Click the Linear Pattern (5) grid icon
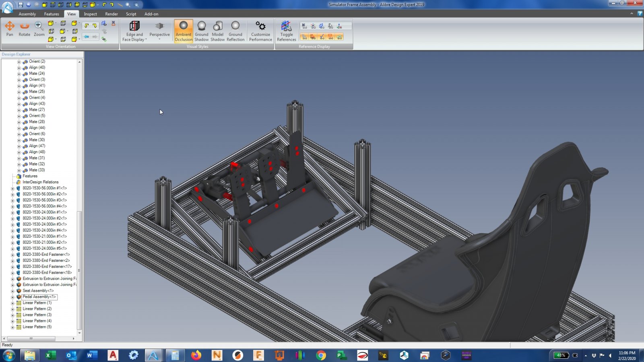Viewport: 644px width, 362px height. tap(19, 327)
